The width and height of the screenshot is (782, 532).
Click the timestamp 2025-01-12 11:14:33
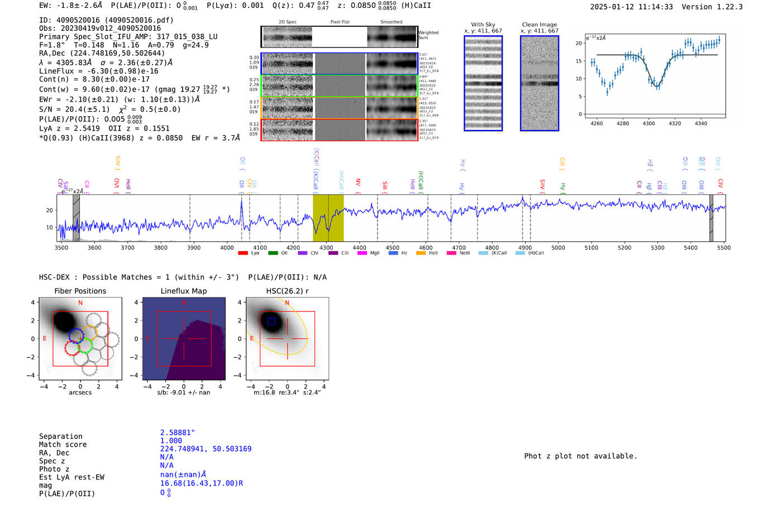(632, 7)
